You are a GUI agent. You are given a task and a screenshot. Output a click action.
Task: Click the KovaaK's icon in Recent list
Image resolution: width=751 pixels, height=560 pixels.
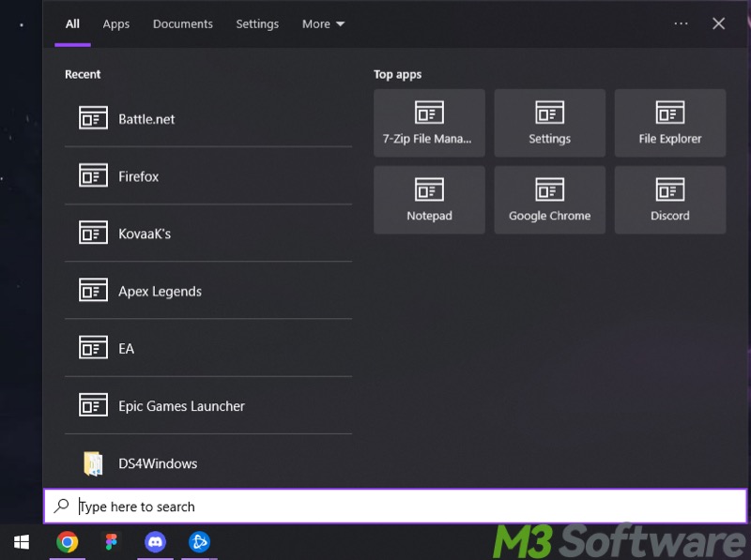pyautogui.click(x=93, y=233)
